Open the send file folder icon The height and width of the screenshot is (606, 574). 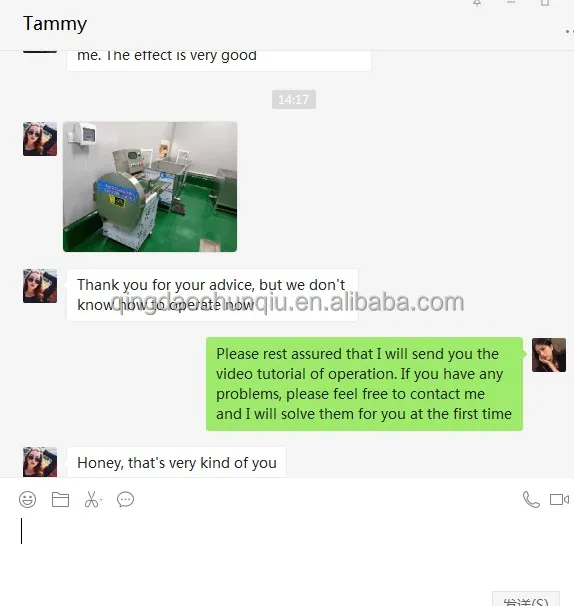tap(60, 499)
